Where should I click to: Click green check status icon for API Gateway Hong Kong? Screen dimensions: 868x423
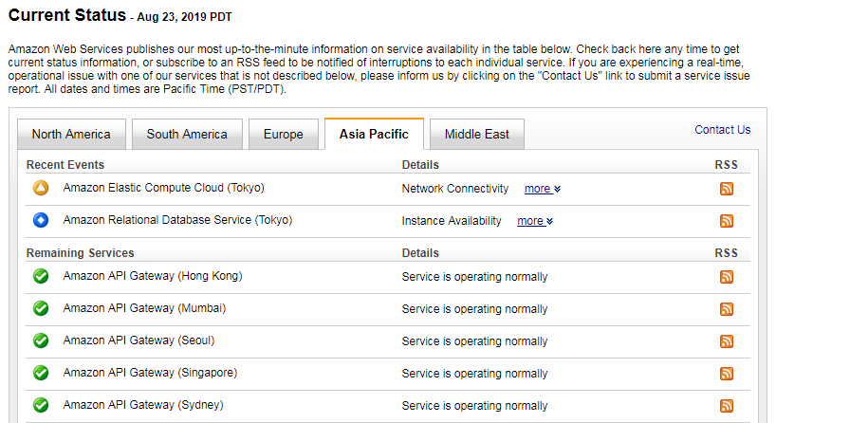tap(41, 276)
